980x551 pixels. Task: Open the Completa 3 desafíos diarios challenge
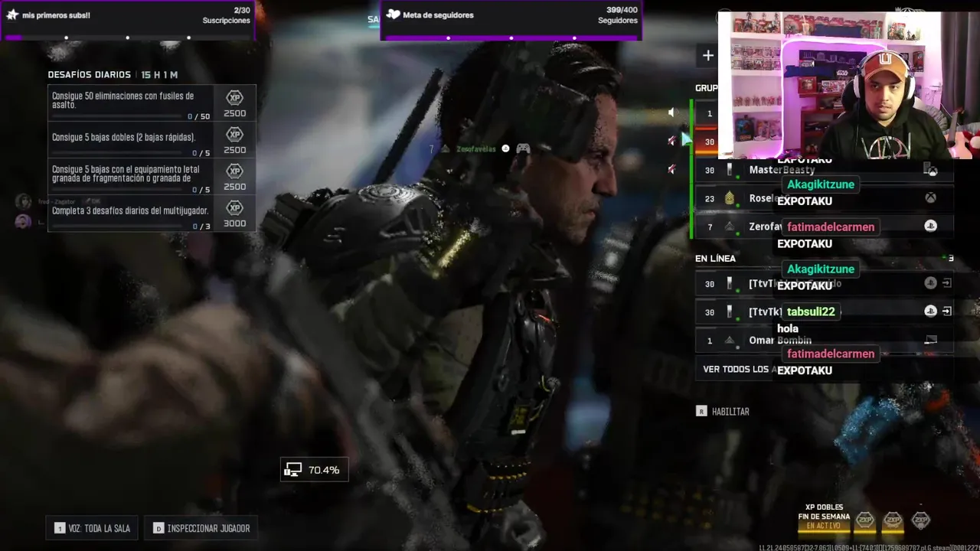(152, 214)
